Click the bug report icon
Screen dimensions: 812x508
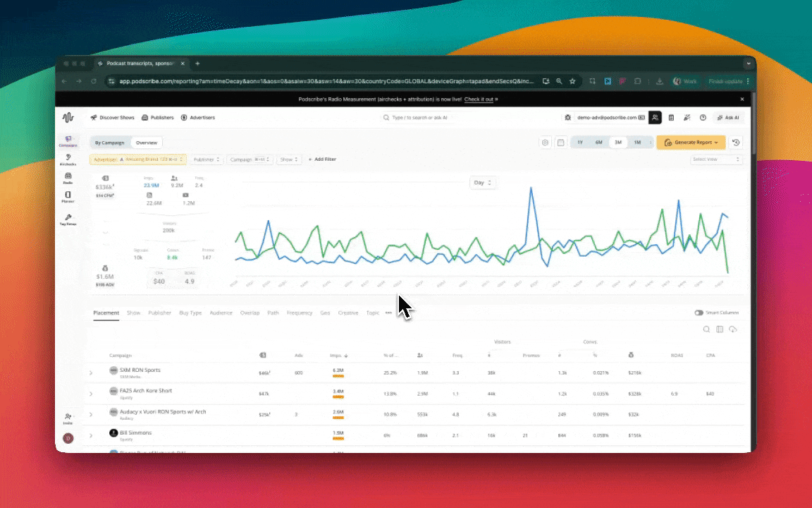pyautogui.click(x=567, y=118)
